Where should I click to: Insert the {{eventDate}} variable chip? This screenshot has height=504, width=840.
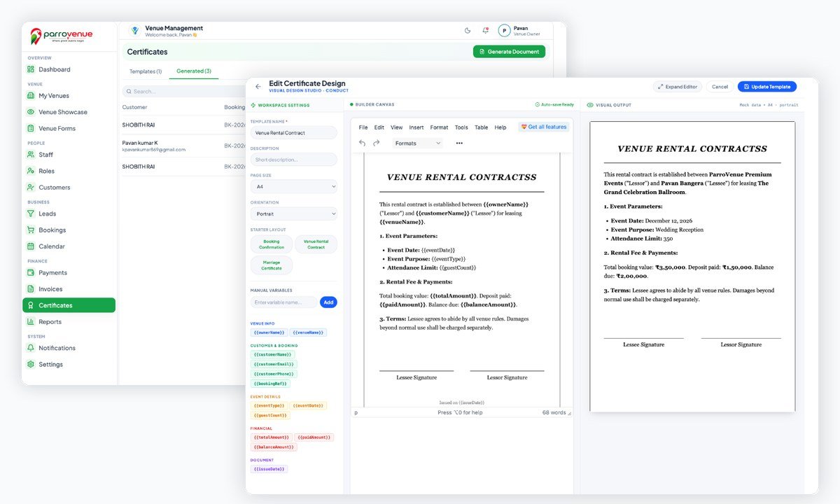tap(308, 405)
